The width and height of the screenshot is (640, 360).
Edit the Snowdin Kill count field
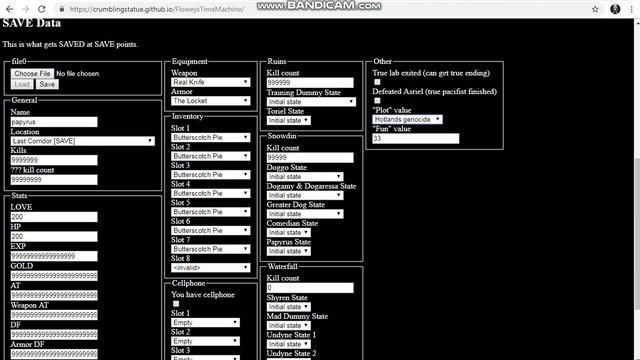point(310,158)
